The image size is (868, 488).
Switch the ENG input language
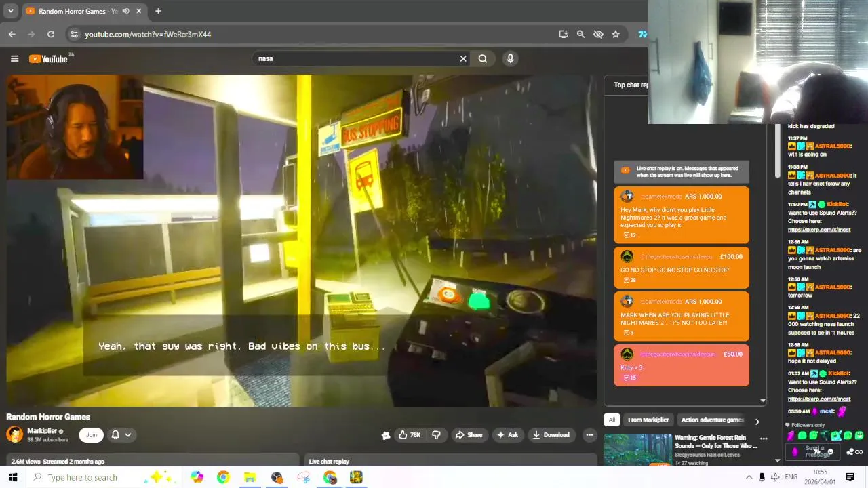[x=791, y=477]
